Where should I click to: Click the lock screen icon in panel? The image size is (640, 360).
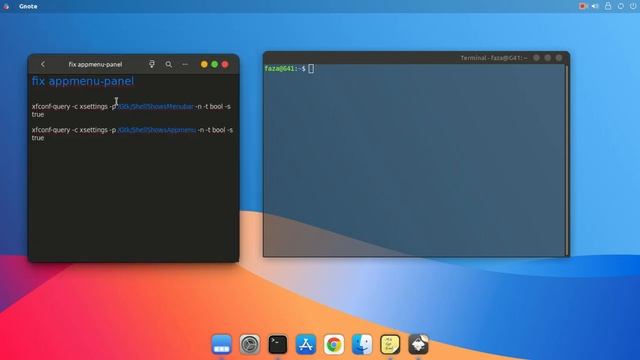tap(608, 6)
